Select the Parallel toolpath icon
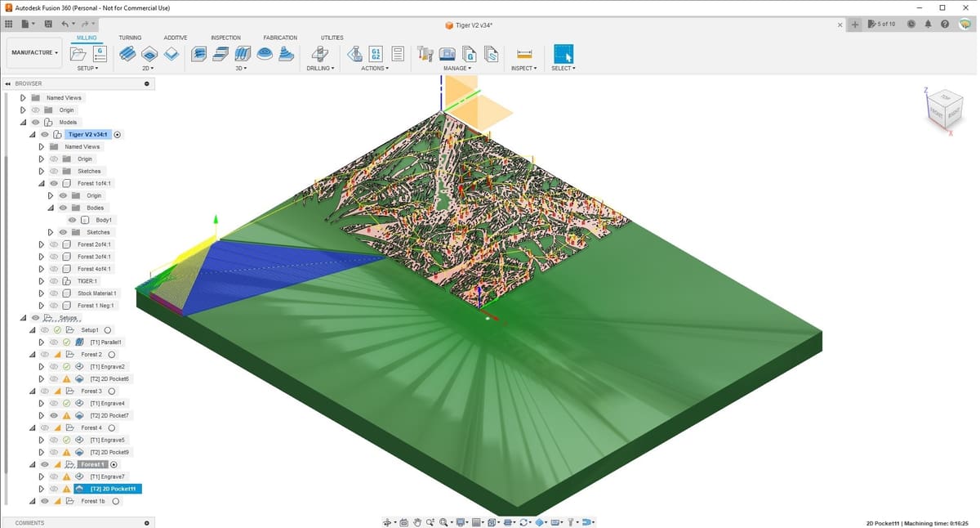The height and width of the screenshot is (528, 980). click(x=243, y=54)
